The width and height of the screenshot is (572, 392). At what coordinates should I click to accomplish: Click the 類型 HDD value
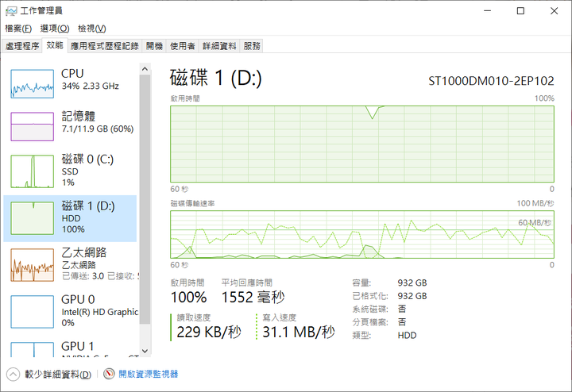point(407,335)
